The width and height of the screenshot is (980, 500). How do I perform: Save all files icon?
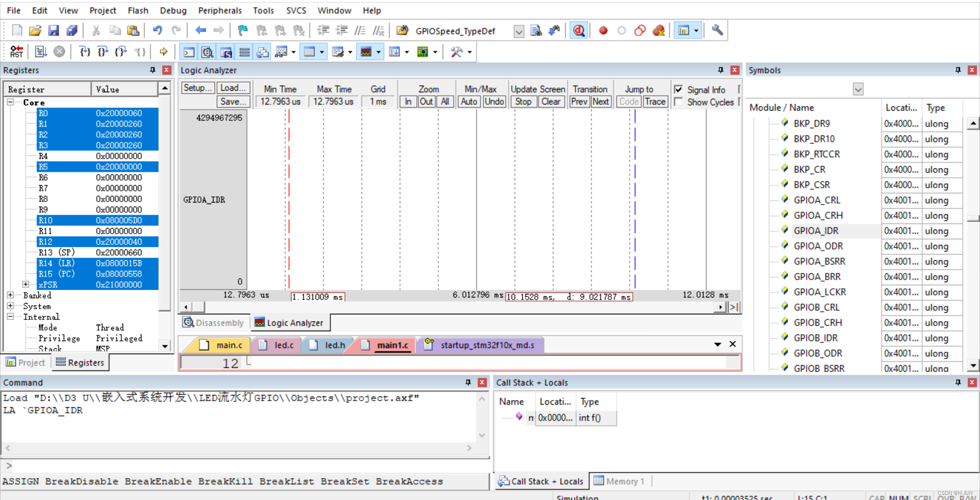[72, 31]
